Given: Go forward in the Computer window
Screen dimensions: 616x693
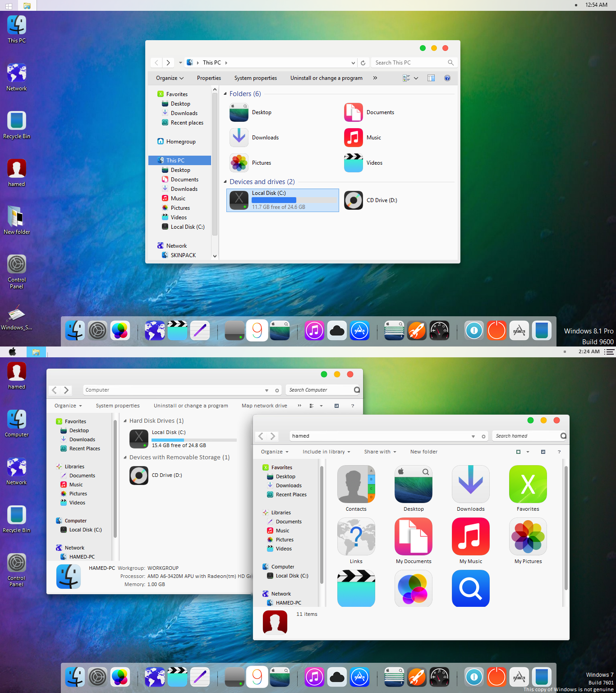Looking at the screenshot, I should click(66, 390).
